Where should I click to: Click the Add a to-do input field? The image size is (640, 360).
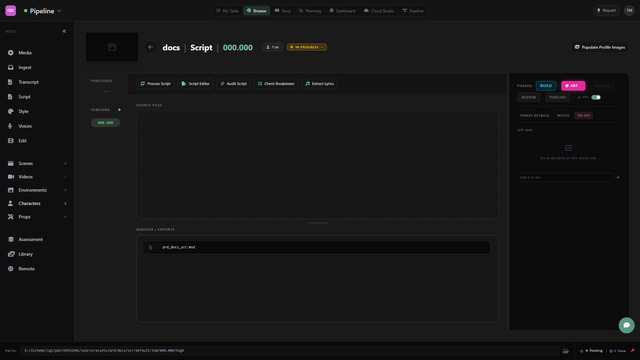(565, 178)
